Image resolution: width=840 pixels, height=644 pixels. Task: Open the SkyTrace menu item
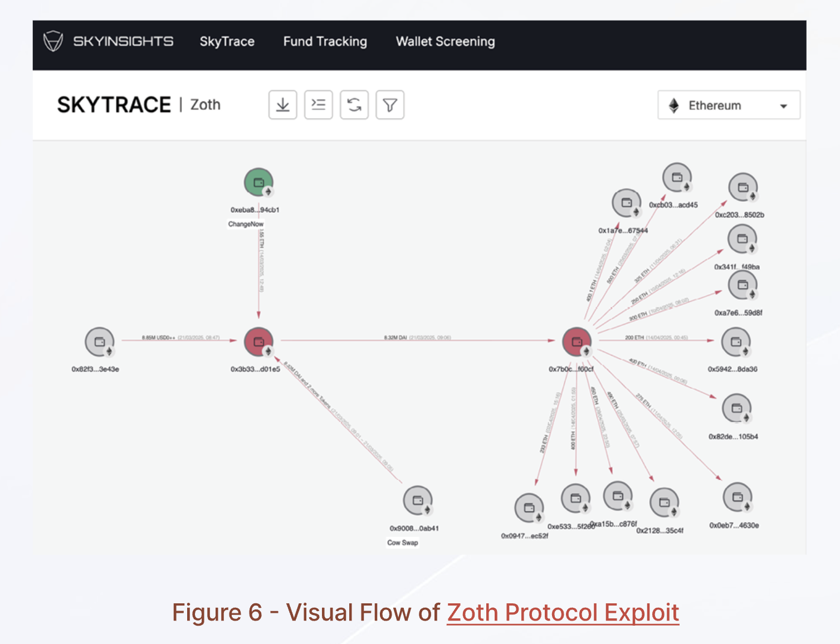227,41
